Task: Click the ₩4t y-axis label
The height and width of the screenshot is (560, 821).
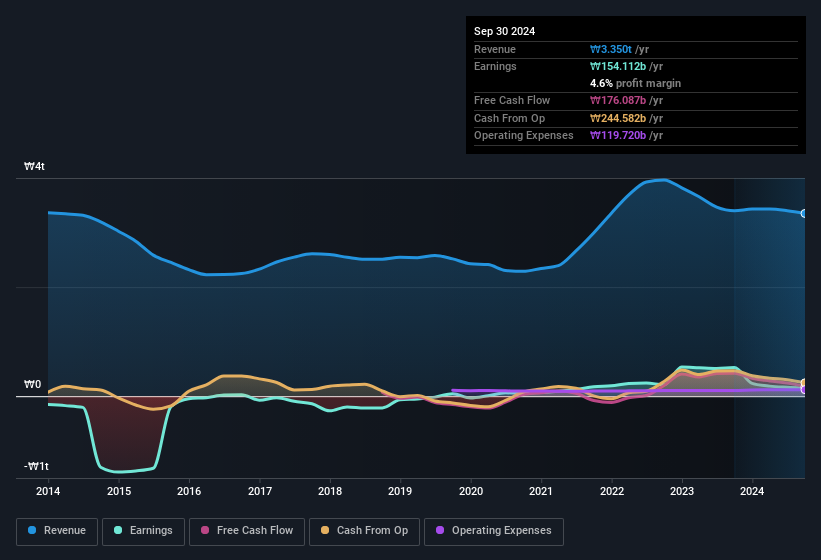Action: (x=34, y=167)
